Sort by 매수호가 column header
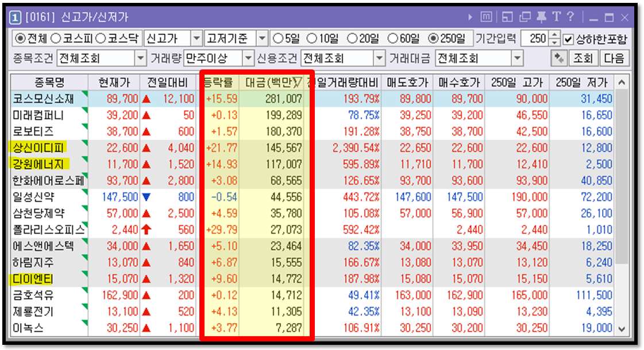The image size is (644, 350). 459,83
